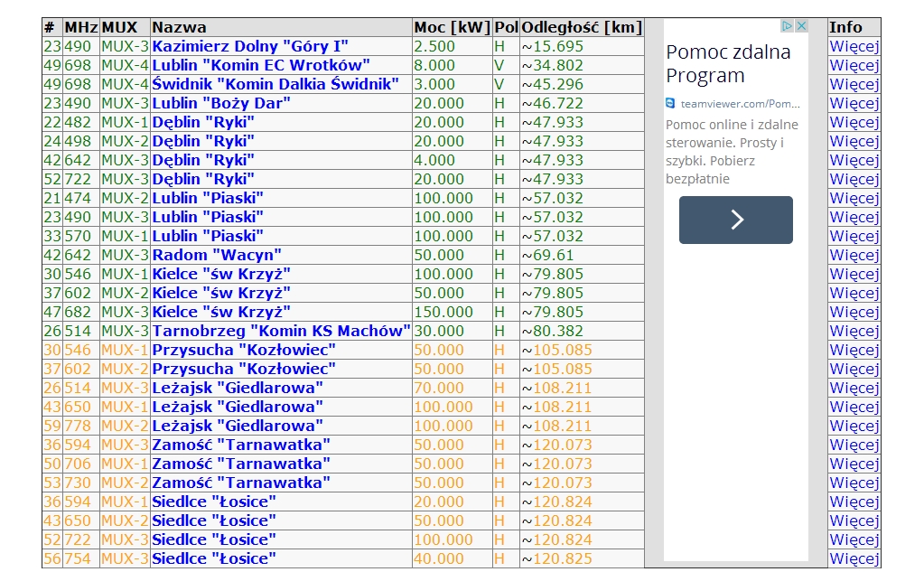Viewport: 924px width, 572px height.
Task: Open Dęblin "Ryki" link on 722 MHz row
Action: [x=203, y=179]
